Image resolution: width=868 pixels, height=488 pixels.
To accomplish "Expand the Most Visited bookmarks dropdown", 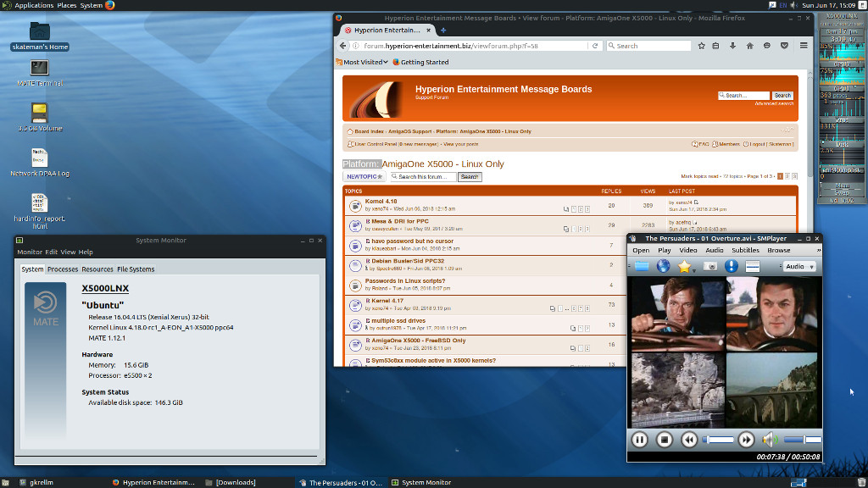I will (x=361, y=62).
